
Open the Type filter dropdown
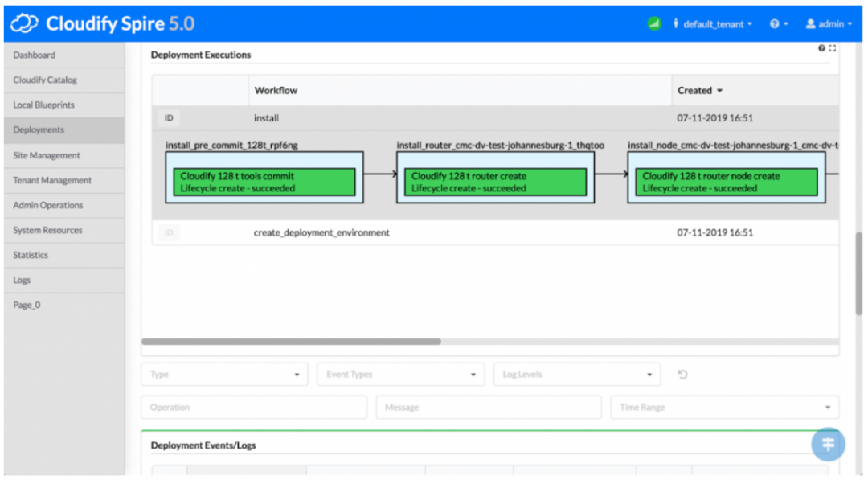pos(224,375)
